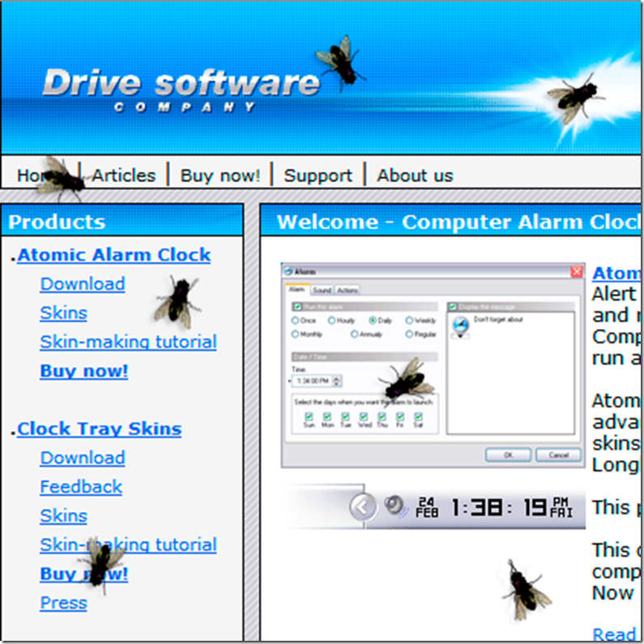This screenshot has height=644, width=644.
Task: Toggle the Mon day checkbox
Action: (x=327, y=417)
